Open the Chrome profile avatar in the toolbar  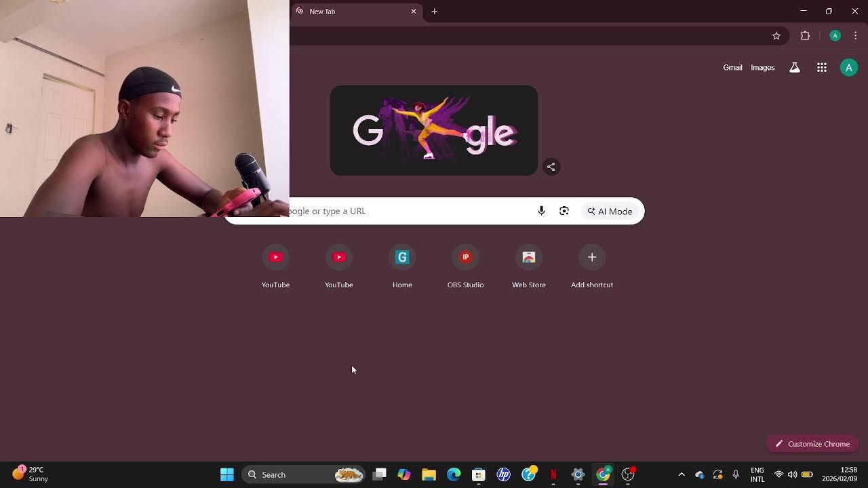(835, 36)
